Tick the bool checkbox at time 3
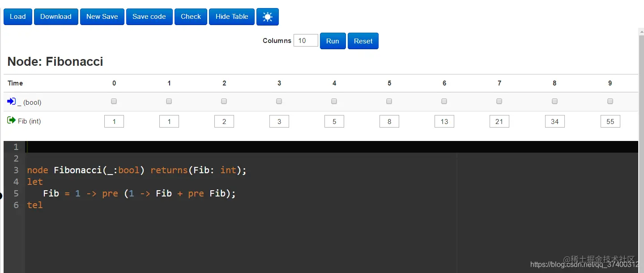The width and height of the screenshot is (644, 273). 279,102
